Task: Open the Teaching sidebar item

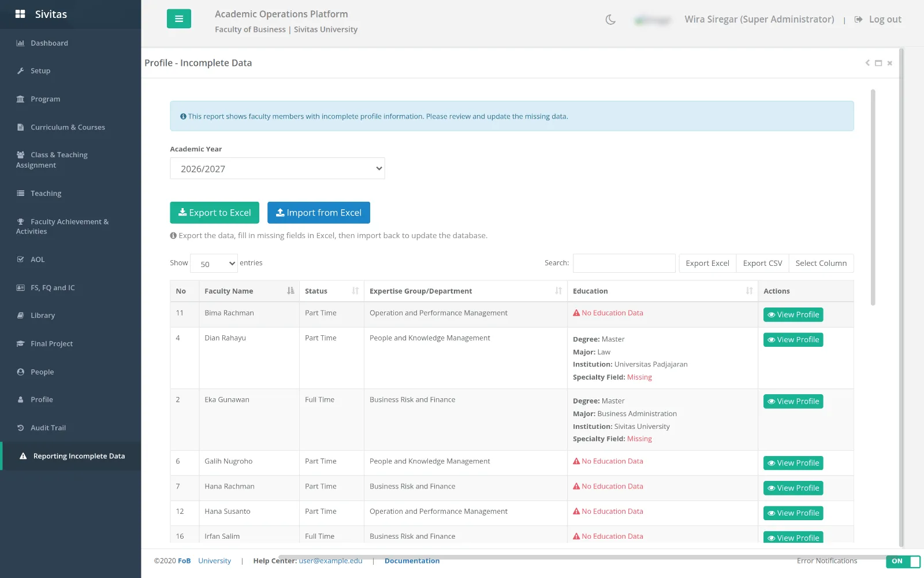Action: tap(70, 193)
